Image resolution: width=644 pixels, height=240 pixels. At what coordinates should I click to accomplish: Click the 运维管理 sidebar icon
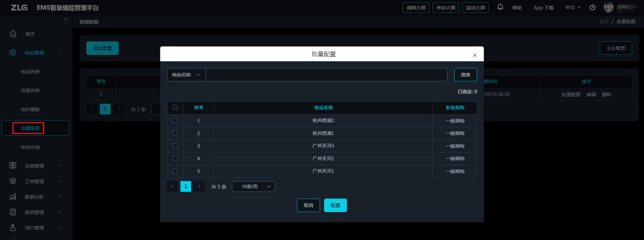(13, 165)
